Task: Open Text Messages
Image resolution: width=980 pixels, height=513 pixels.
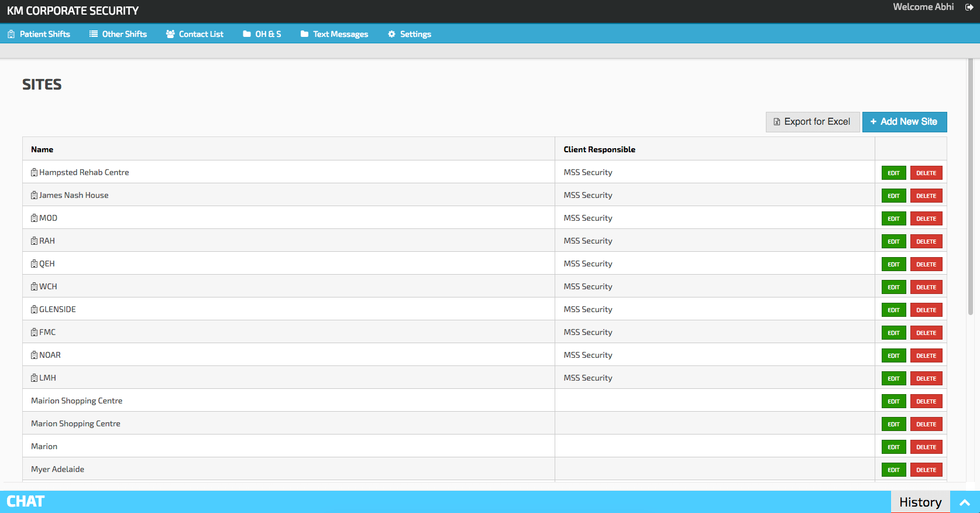Action: click(335, 34)
